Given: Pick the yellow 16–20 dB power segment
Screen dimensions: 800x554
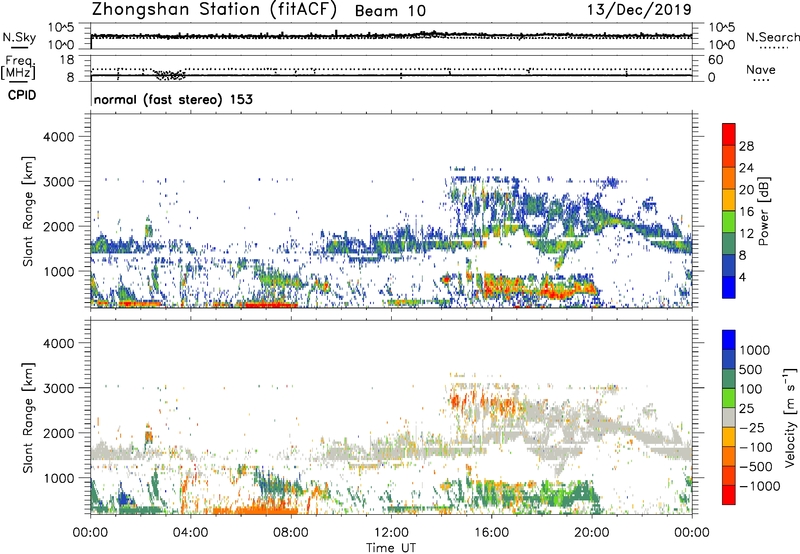Looking at the screenshot, I should 729,199.
